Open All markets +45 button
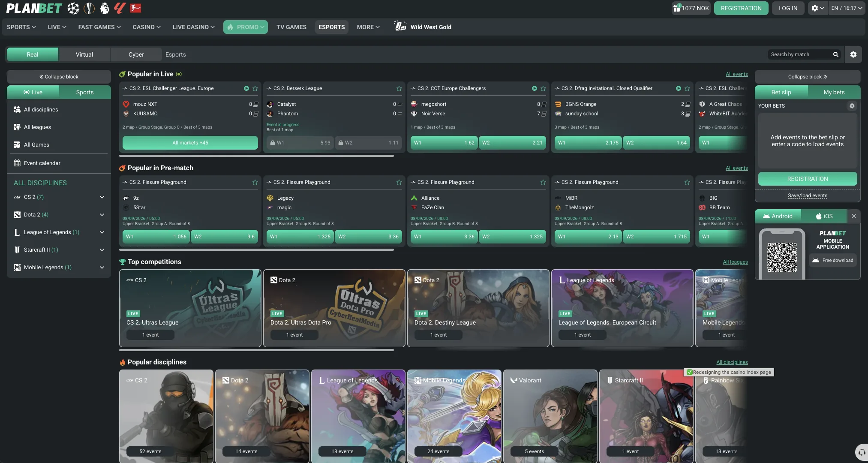This screenshot has height=463, width=868. click(190, 143)
